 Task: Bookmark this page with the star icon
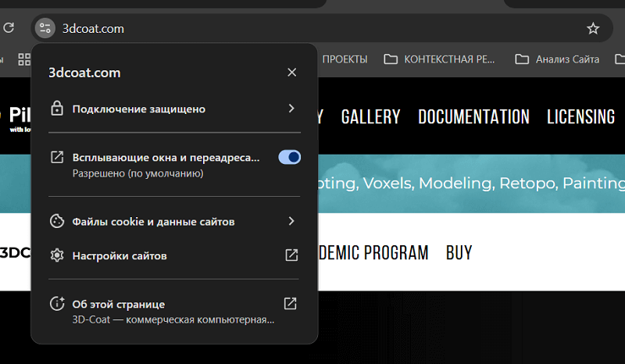(593, 28)
